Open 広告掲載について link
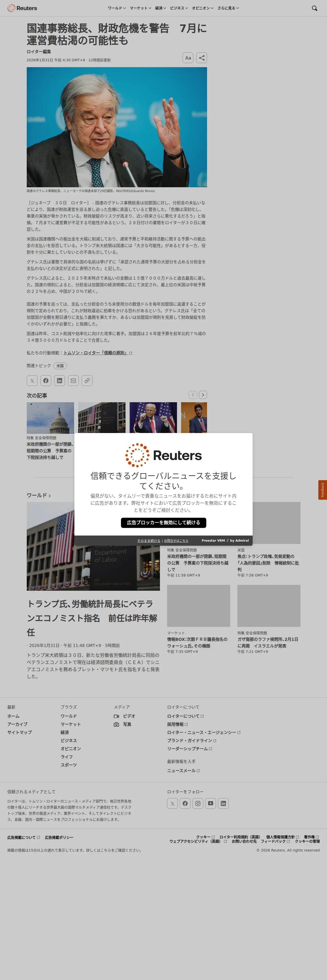 24,837
